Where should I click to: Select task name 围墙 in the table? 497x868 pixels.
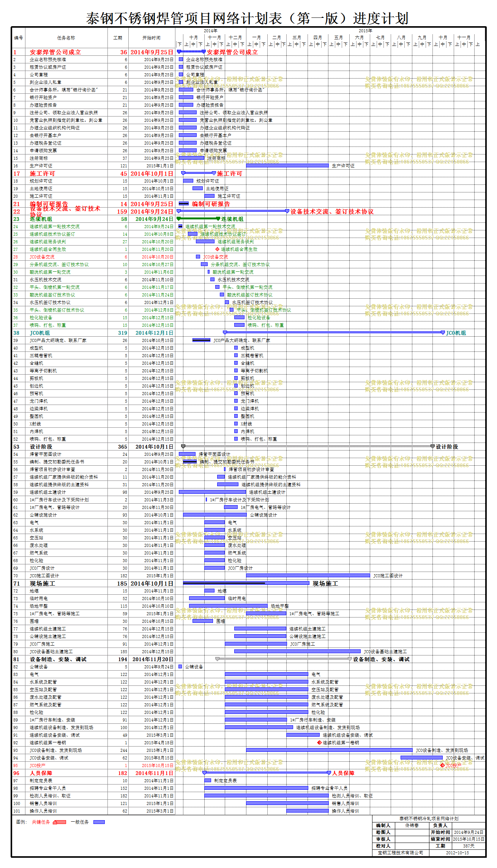pos(34,621)
